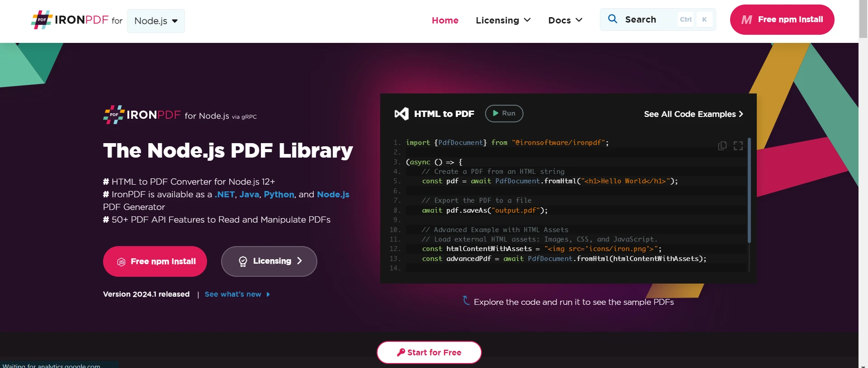Click code line 5 fromHtml Hello World
Viewport: 868px width, 368px height.
[x=550, y=181]
